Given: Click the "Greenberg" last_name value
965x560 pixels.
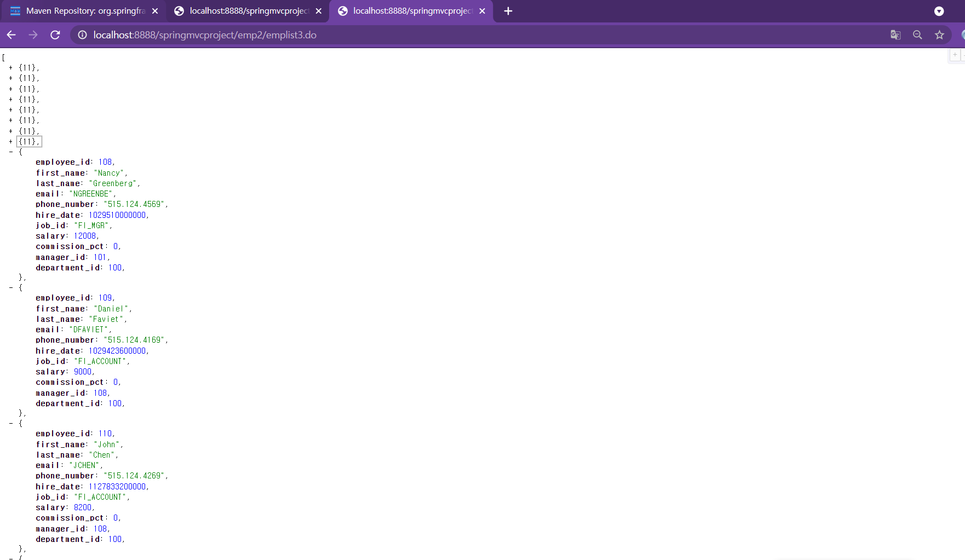Looking at the screenshot, I should click(113, 183).
